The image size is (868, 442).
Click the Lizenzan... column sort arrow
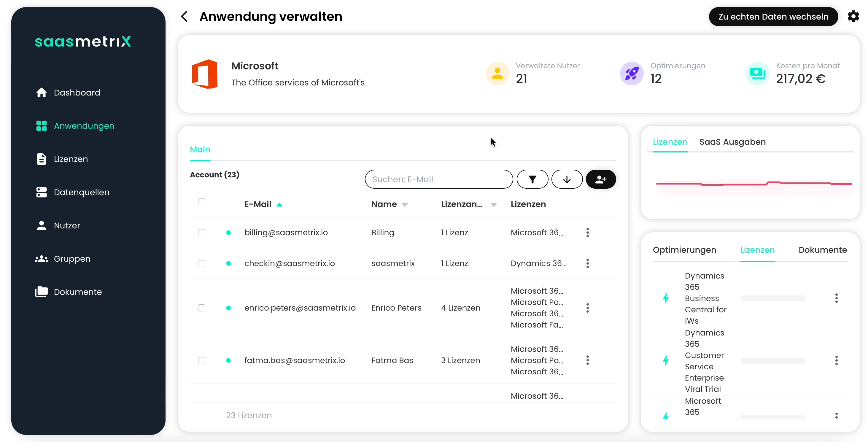pyautogui.click(x=493, y=204)
